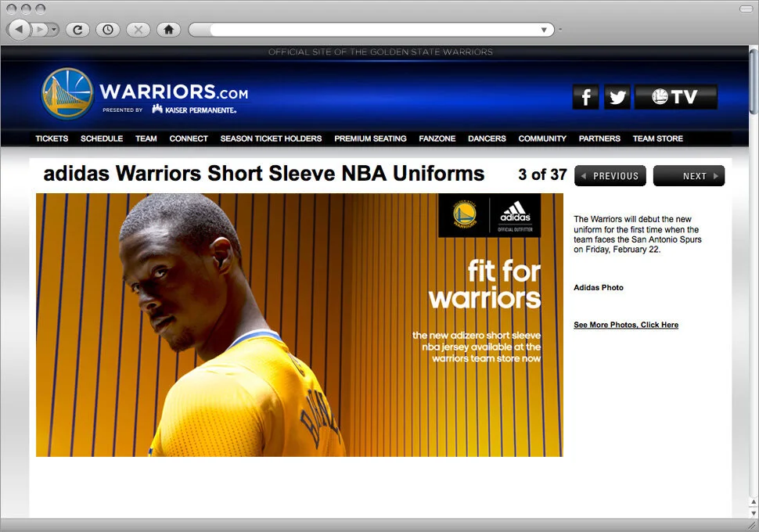Image resolution: width=759 pixels, height=532 pixels.
Task: Focus the browser address bar
Action: tap(371, 30)
